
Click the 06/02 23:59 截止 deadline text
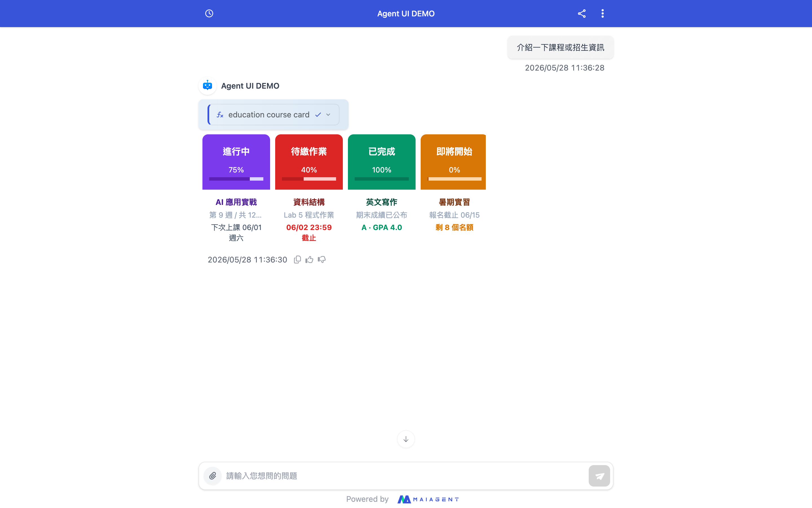(309, 233)
